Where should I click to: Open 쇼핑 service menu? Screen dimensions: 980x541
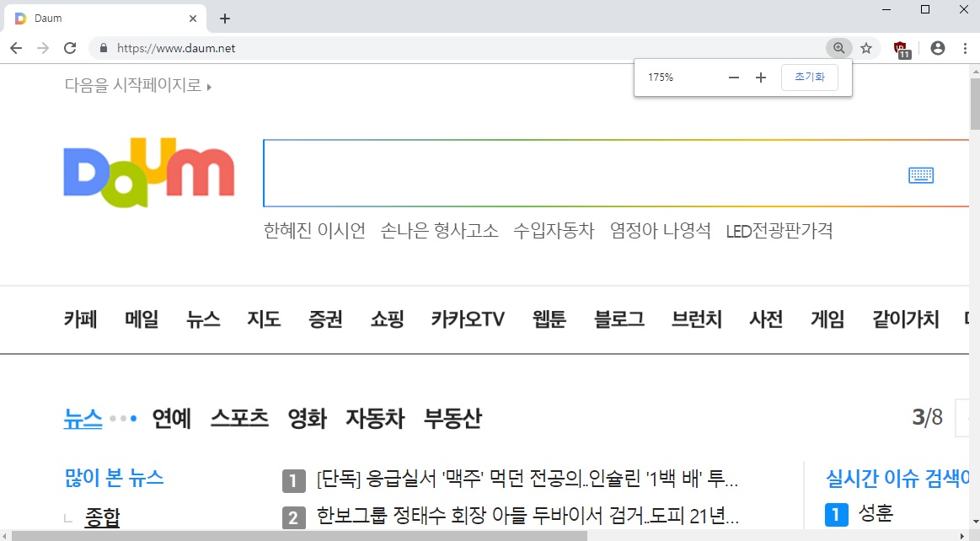(388, 319)
